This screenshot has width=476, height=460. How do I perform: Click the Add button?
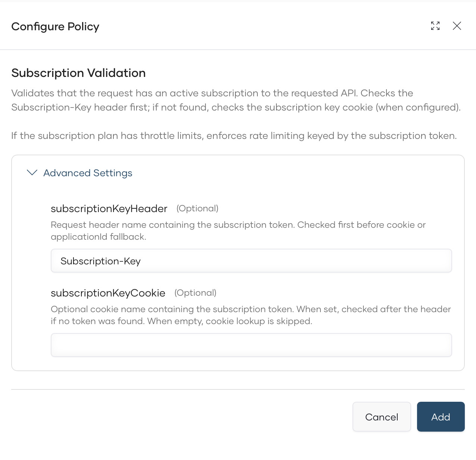click(x=441, y=417)
